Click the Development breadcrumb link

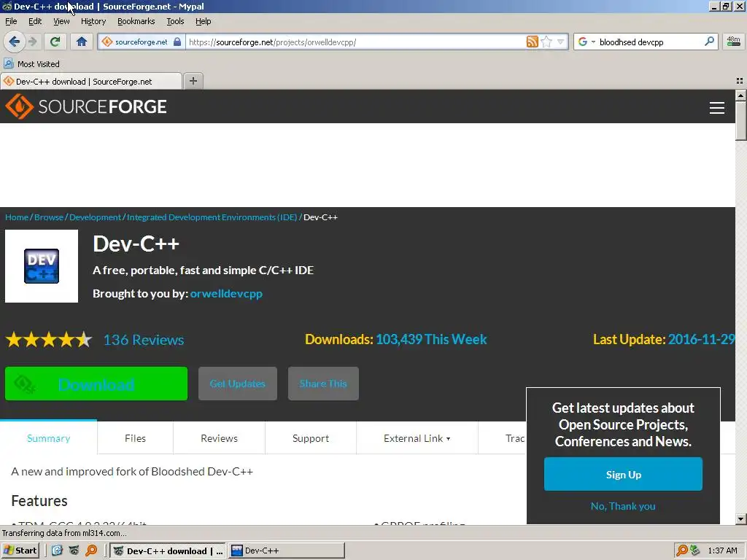tap(96, 217)
